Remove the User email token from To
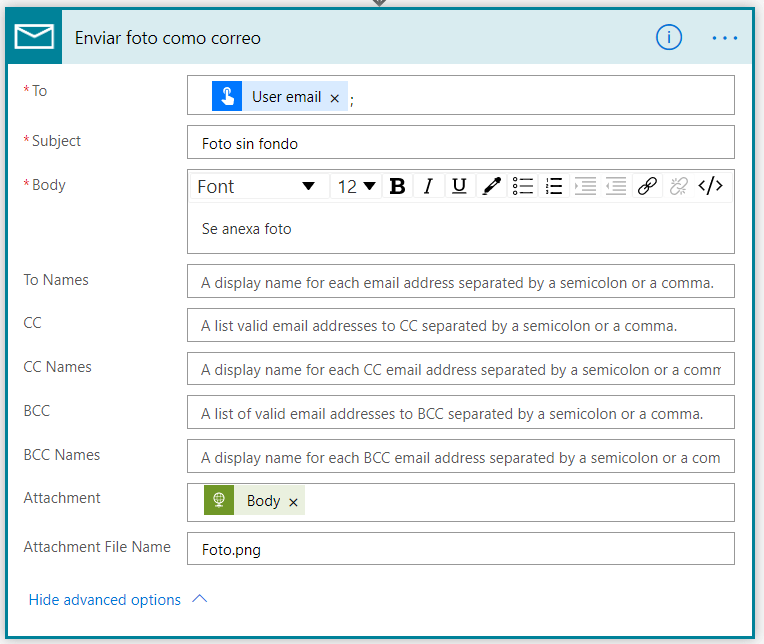The width and height of the screenshot is (764, 644). point(335,98)
